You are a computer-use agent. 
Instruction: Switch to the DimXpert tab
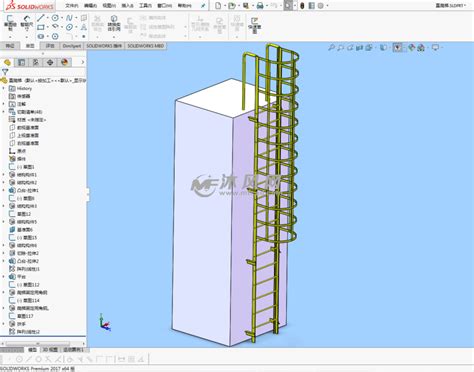click(72, 46)
